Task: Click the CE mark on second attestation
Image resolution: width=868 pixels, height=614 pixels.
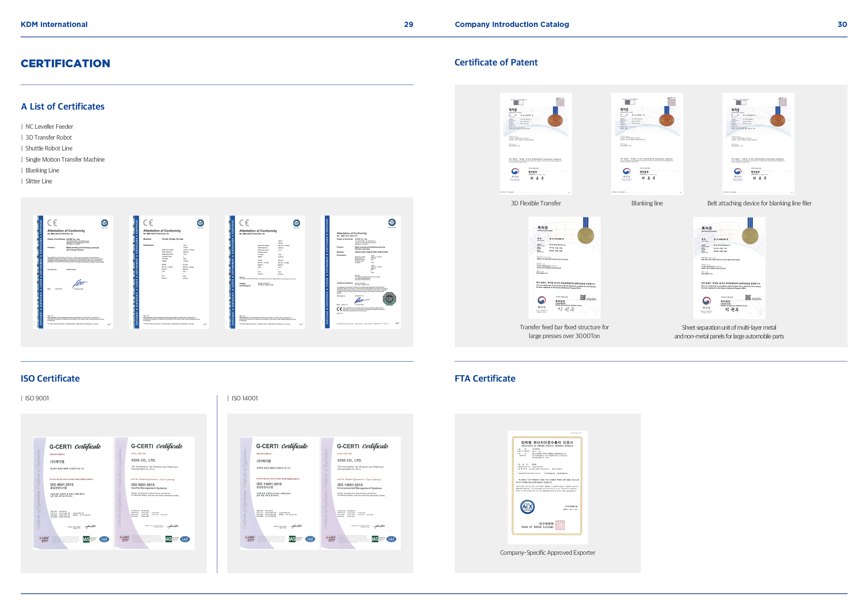Action: coord(148,223)
